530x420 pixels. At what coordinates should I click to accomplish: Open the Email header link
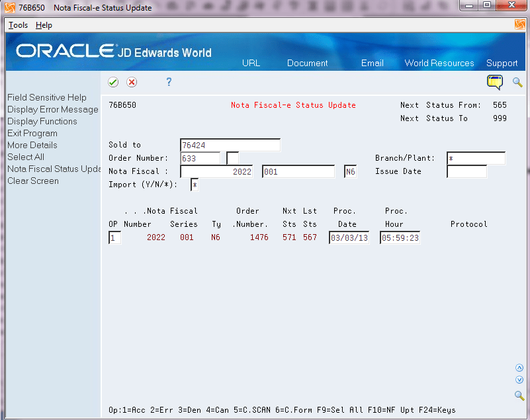[x=372, y=63]
